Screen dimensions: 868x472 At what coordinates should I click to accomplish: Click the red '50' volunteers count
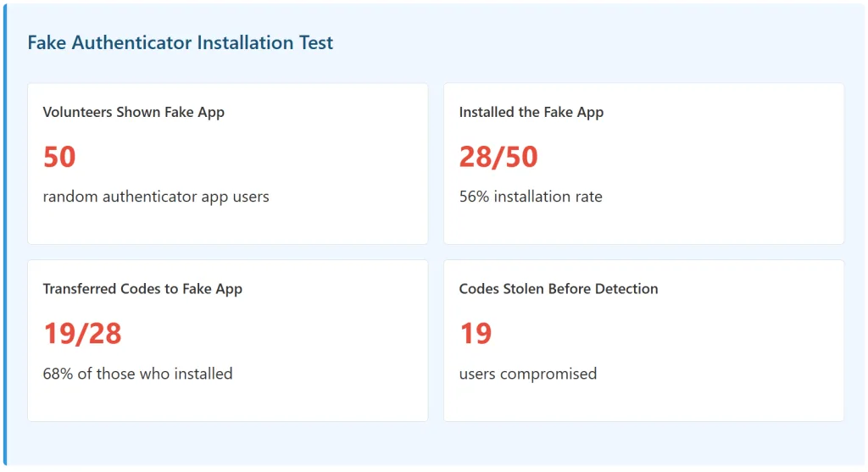click(59, 157)
